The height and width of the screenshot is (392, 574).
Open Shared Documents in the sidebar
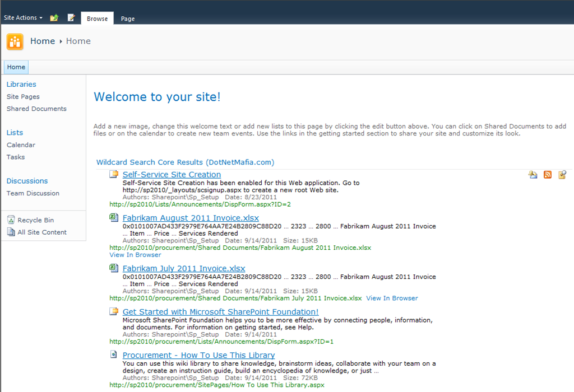[x=36, y=109]
